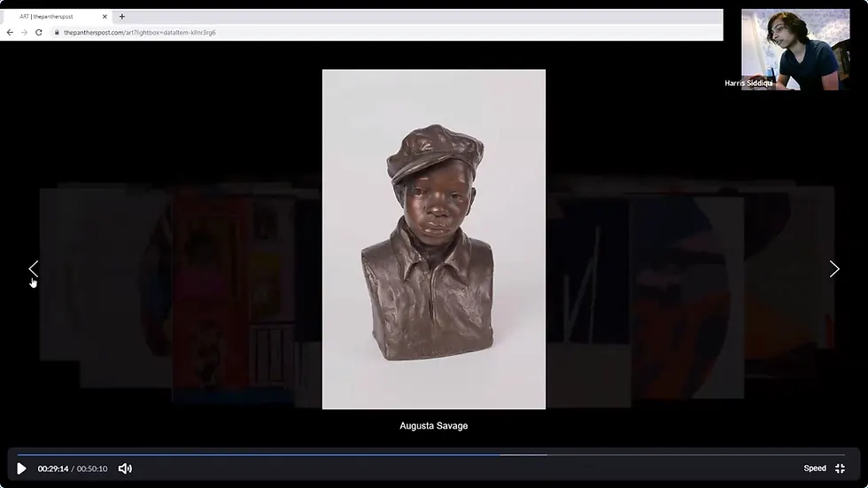The width and height of the screenshot is (868, 488).
Task: Advance to next lightbox image
Action: [834, 269]
